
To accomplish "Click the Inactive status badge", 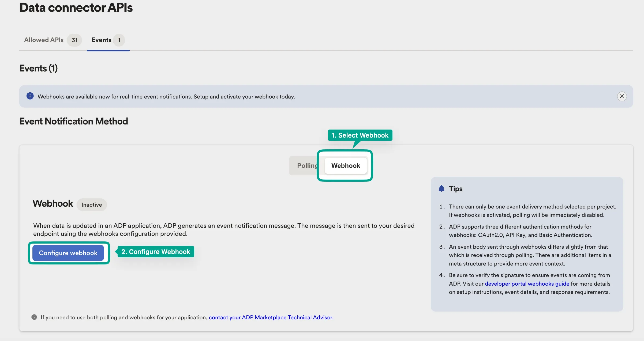I will point(92,205).
